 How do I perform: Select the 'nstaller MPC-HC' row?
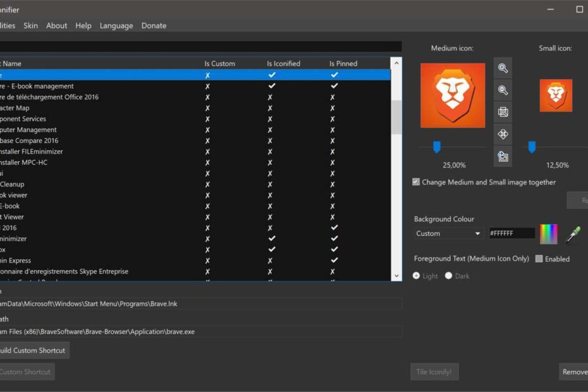click(195, 162)
